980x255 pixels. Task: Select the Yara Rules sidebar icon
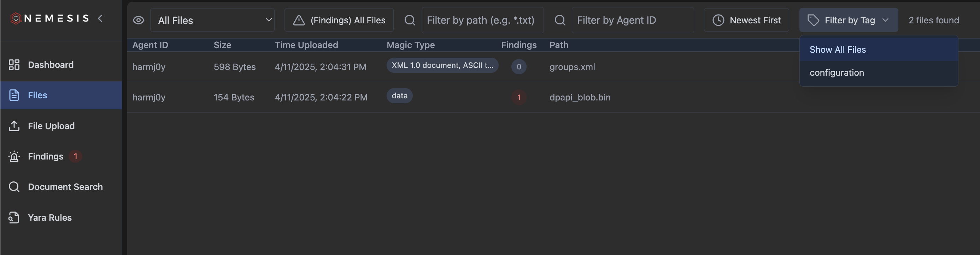(x=14, y=217)
